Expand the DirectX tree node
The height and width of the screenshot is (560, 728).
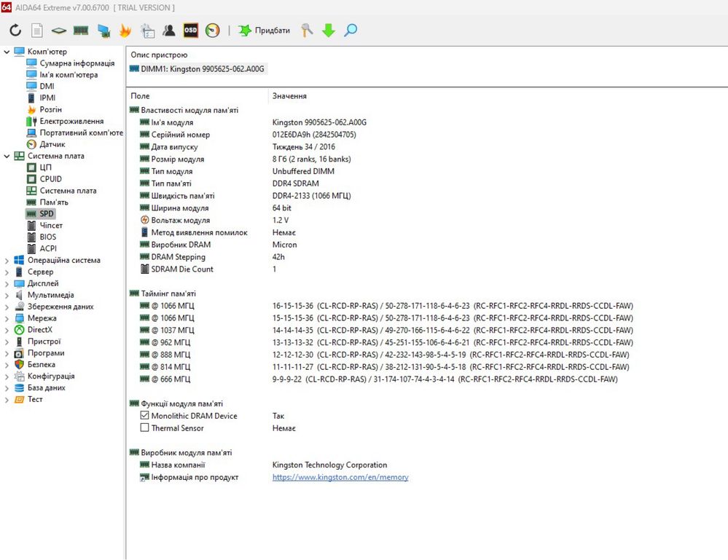pyautogui.click(x=7, y=330)
